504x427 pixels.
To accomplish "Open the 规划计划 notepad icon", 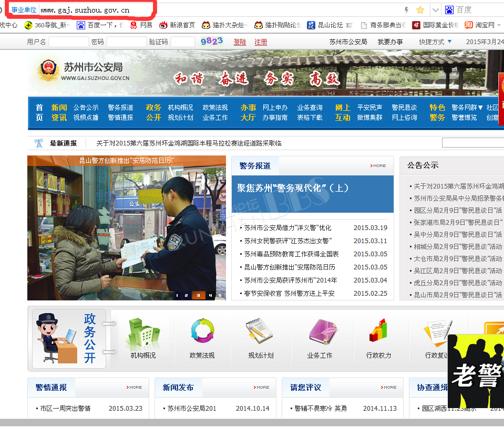I will (x=261, y=333).
